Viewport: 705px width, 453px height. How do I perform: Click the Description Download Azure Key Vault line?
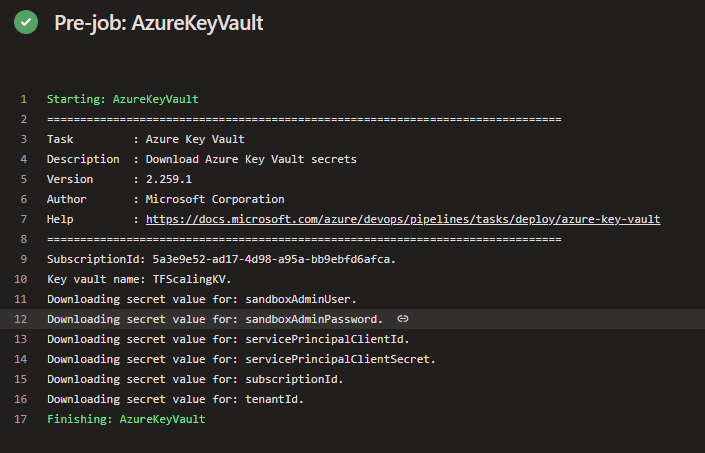click(201, 160)
